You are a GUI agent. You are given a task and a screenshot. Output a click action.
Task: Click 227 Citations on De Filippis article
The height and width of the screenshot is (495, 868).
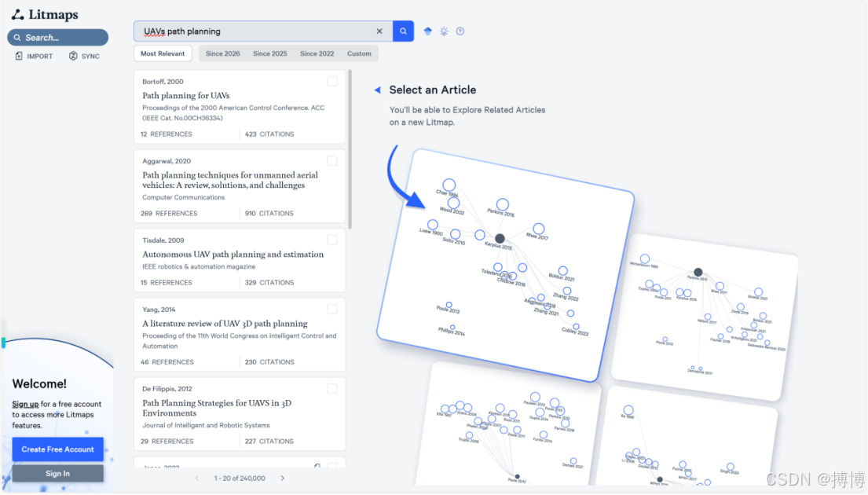click(269, 442)
